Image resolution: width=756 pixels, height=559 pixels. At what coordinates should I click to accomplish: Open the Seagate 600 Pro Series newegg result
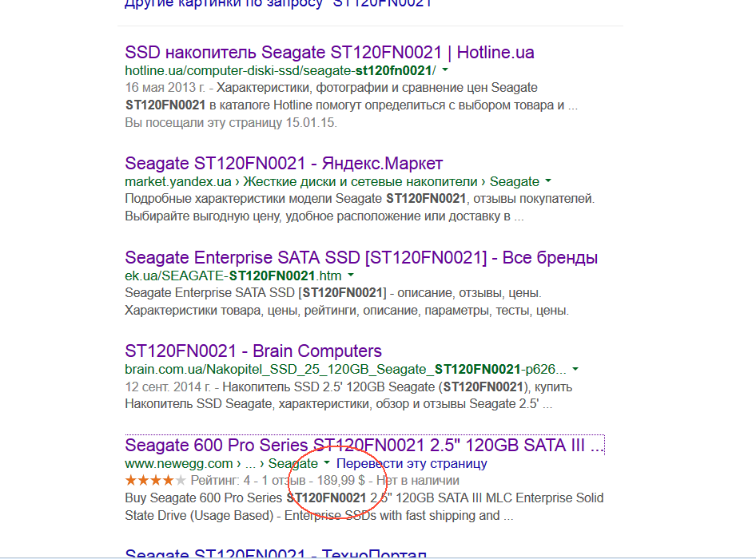click(x=364, y=445)
